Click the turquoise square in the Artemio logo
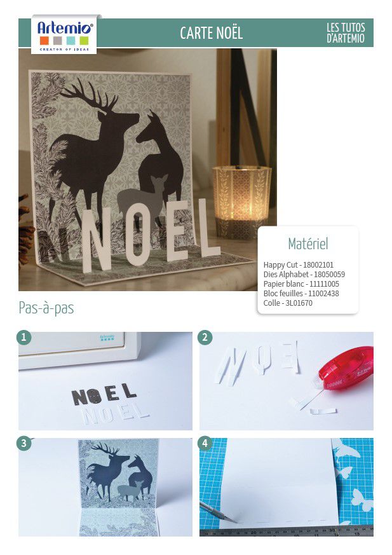Viewport: 392px width, 555px height. (71, 40)
